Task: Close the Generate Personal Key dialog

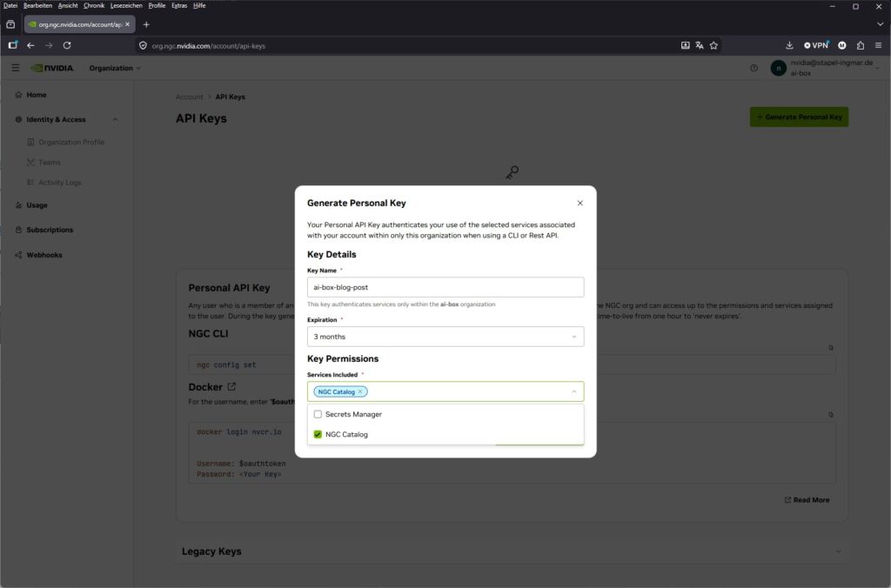Action: pyautogui.click(x=579, y=203)
